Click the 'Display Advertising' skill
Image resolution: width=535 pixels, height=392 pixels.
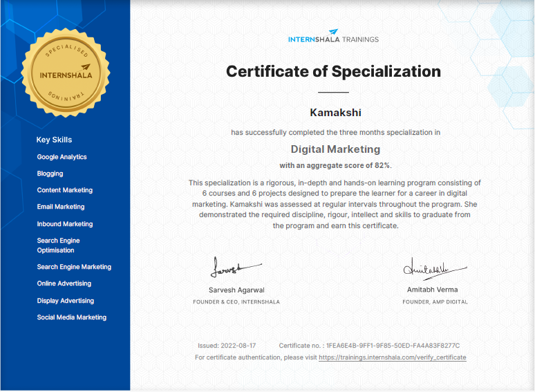click(66, 301)
